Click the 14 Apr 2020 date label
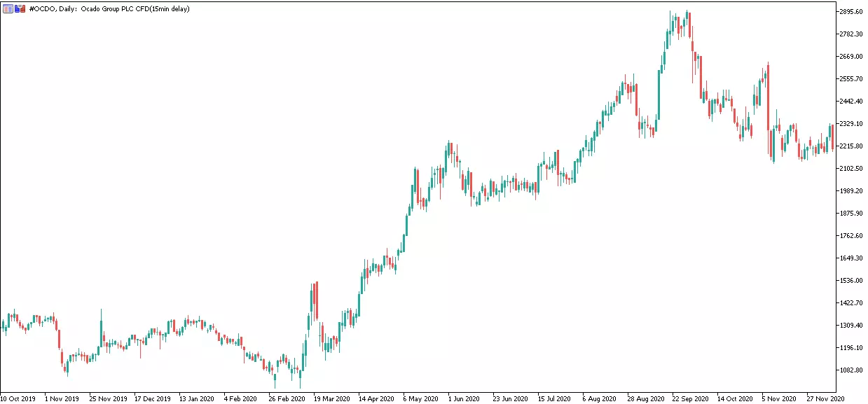868x404 pixels. pos(377,398)
